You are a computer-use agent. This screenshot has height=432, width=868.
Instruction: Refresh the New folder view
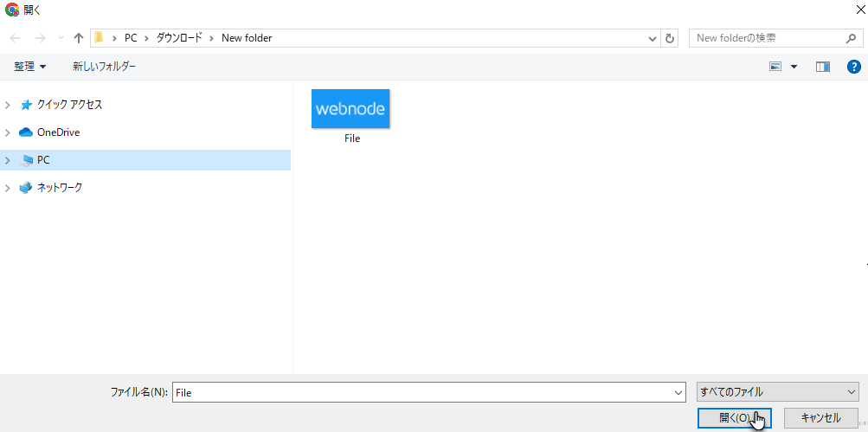point(669,38)
